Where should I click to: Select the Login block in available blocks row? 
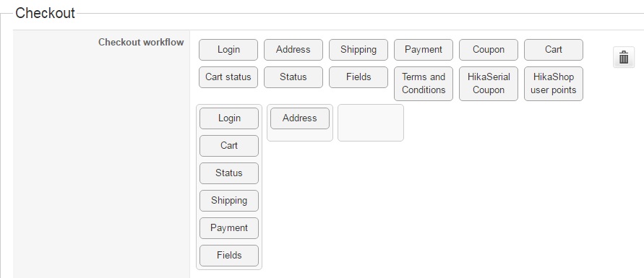coord(228,50)
